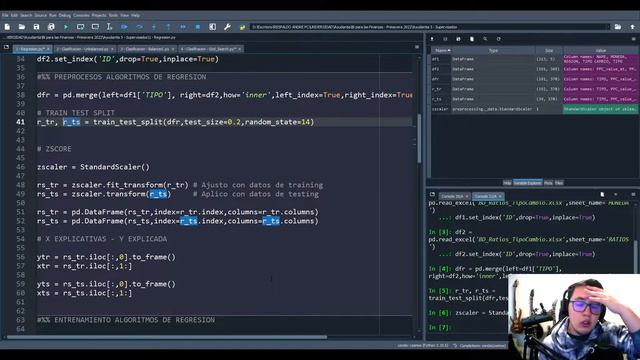Viewport: 640px width, 360px height.
Task: Save the current file
Action: pyautogui.click(x=36, y=27)
